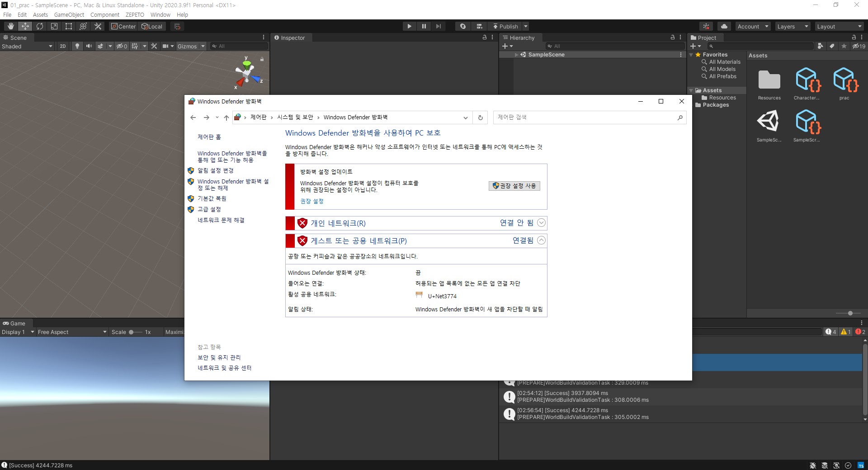Click the Project create plus button
Image resolution: width=868 pixels, height=470 pixels.
point(695,46)
